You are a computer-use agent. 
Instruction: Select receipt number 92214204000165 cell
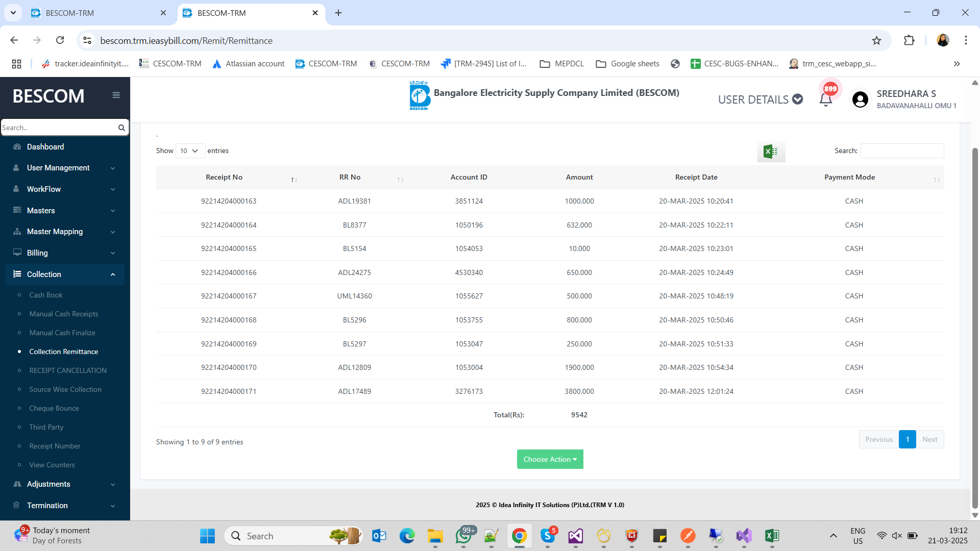pos(229,248)
